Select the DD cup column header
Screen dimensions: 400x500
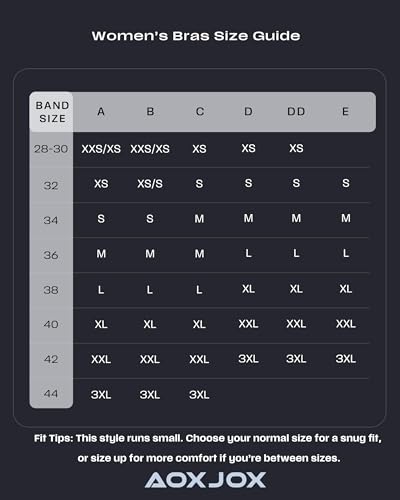coord(296,111)
